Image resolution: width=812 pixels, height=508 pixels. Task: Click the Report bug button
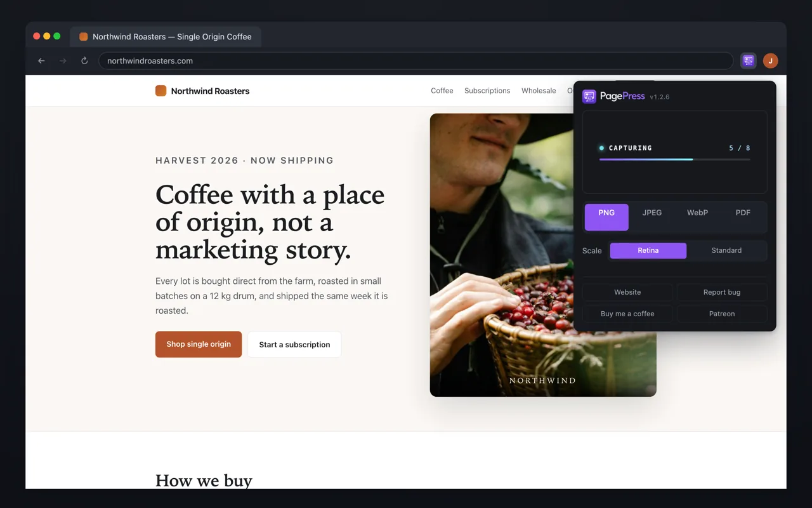(x=722, y=292)
